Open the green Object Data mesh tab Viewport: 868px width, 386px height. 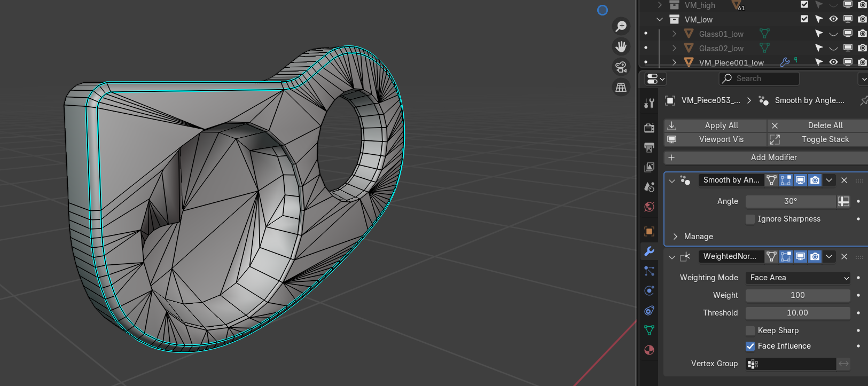tap(650, 330)
